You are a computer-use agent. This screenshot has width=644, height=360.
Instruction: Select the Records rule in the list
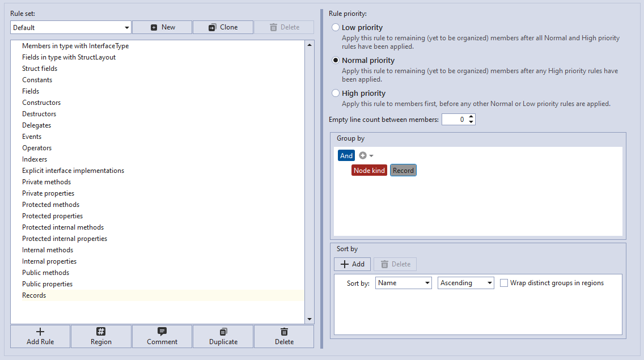pyautogui.click(x=34, y=295)
